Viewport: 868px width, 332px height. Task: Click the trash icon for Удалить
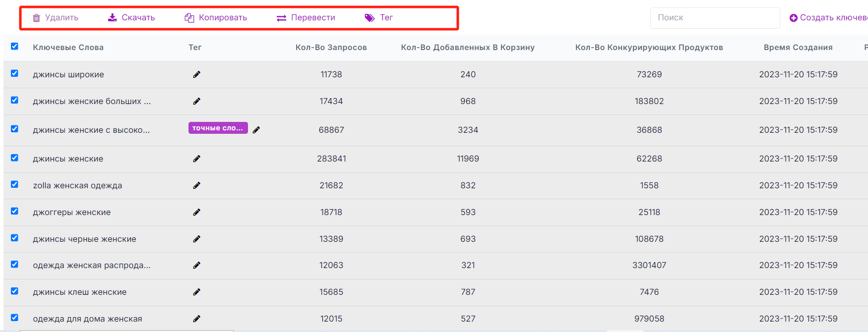tap(36, 18)
